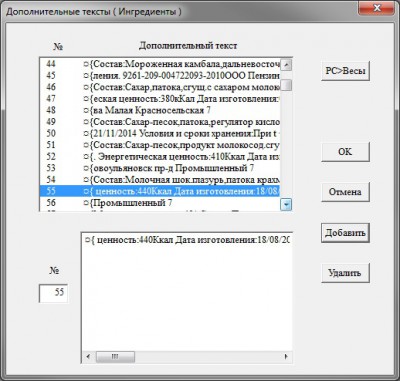Select row 52 Энергетическая ценность 410Ккал
400x381 pixels.
(x=160, y=156)
